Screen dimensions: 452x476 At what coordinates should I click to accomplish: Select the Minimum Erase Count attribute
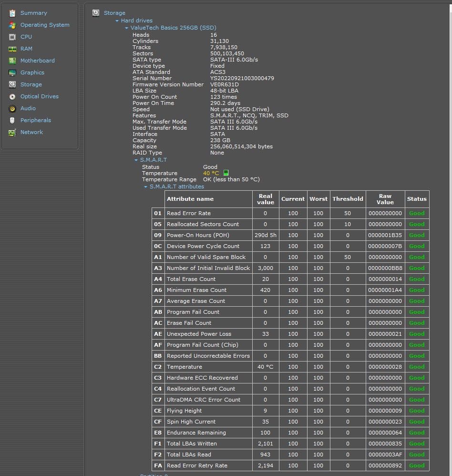pos(196,290)
